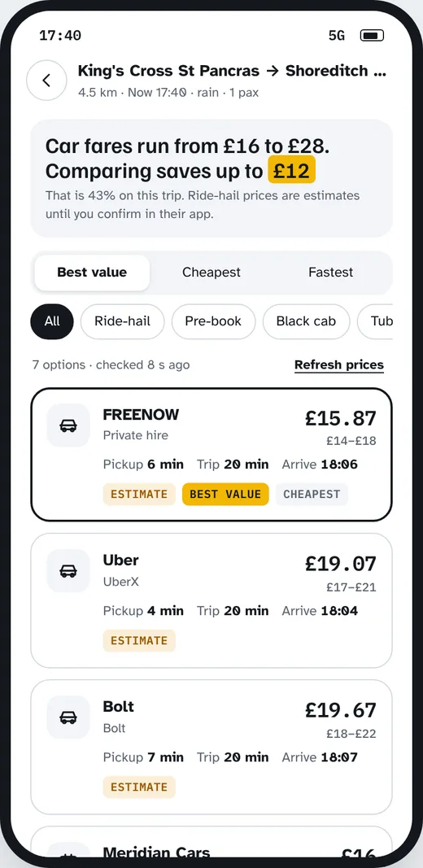
Task: Open the Uber £19.07 fare card
Action: pos(211,600)
